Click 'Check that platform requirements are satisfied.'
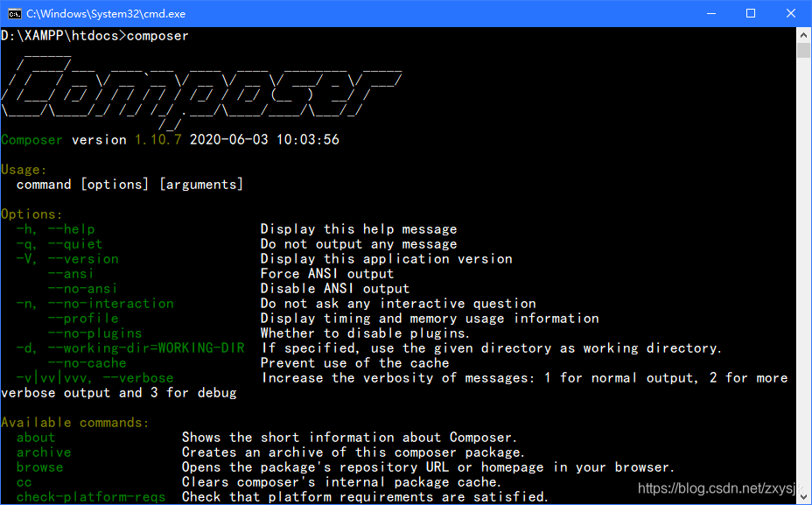Screen dimensions: 812x505 point(365,497)
